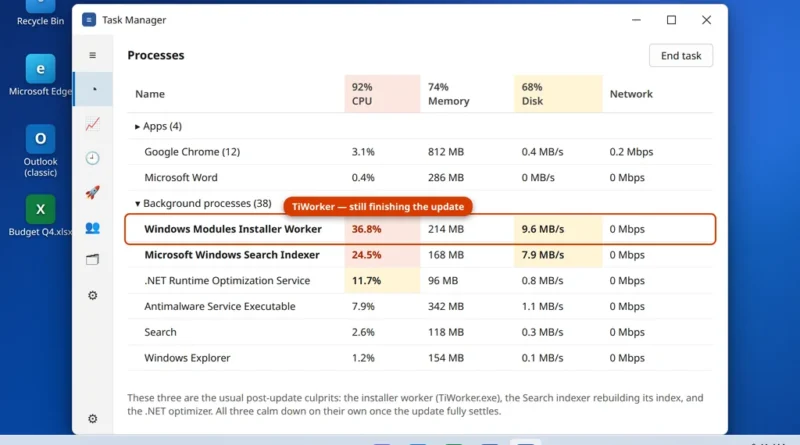Open the Services gear icon in sidebar
Screen dimensions: 800x445
(92, 295)
